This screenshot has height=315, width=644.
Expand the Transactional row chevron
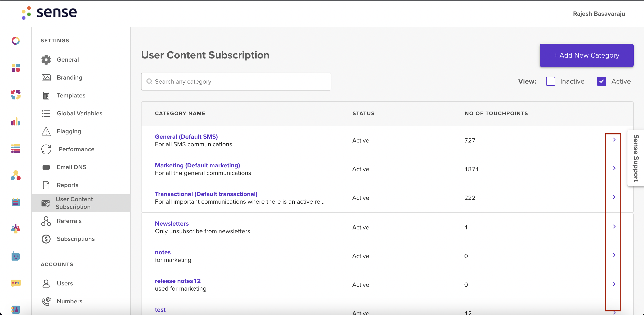614,197
